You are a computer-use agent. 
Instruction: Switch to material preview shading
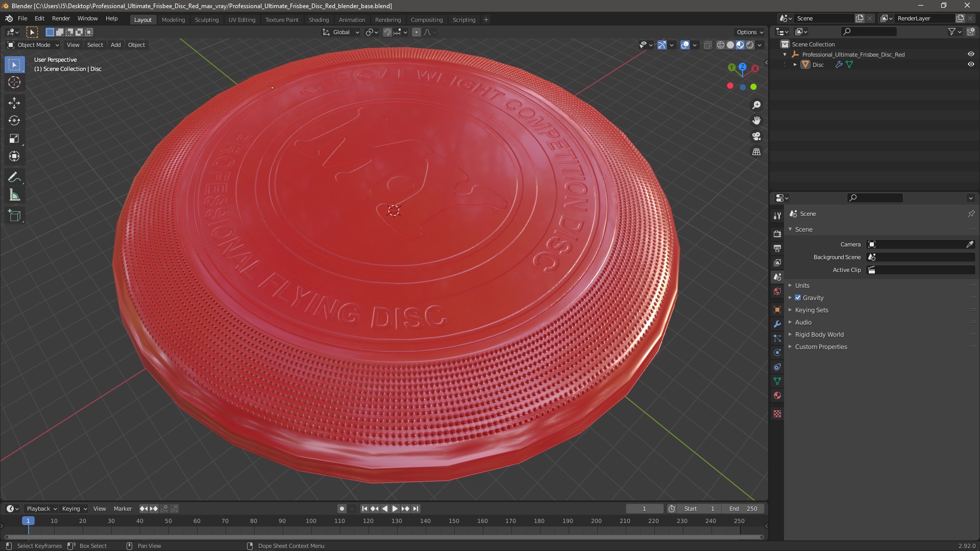pos(740,45)
